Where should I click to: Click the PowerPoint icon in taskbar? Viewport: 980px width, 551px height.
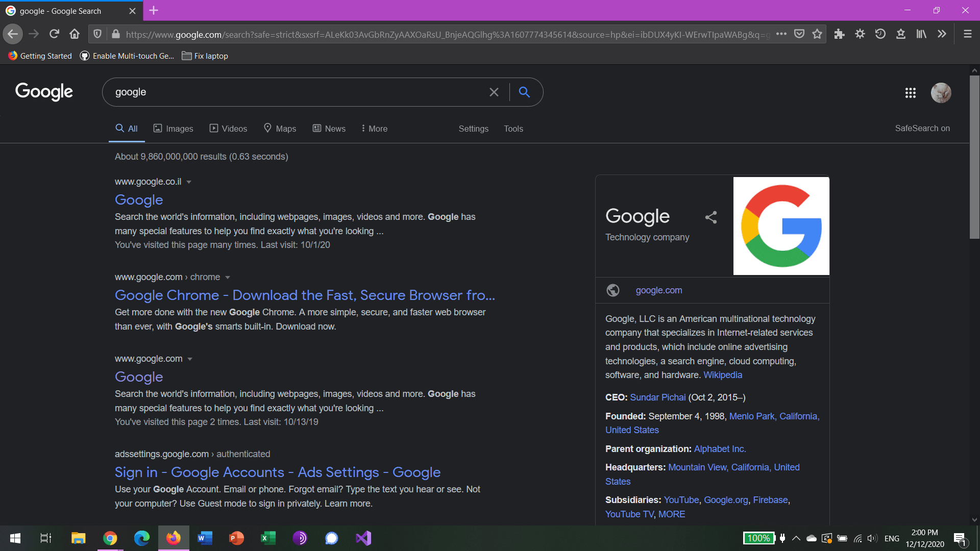[237, 538]
